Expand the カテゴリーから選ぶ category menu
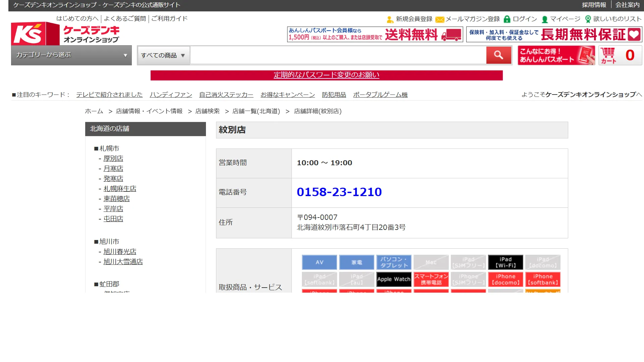The width and height of the screenshot is (644, 362). 71,55
